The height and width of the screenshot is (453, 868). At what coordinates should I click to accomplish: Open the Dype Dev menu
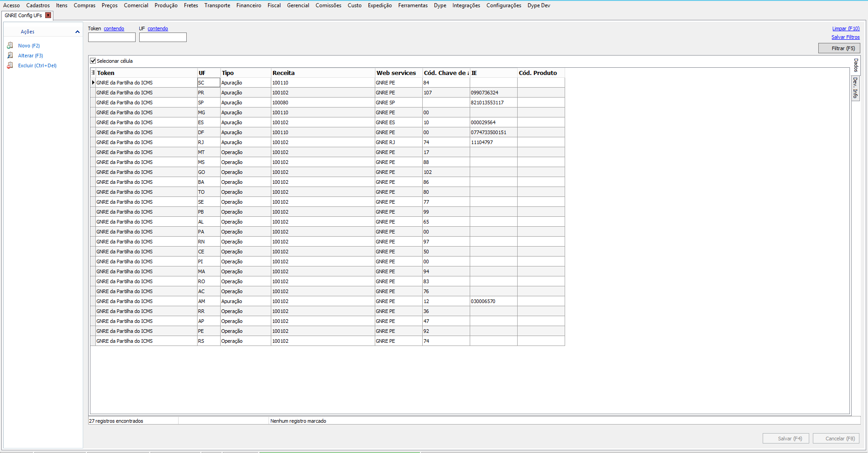(539, 5)
